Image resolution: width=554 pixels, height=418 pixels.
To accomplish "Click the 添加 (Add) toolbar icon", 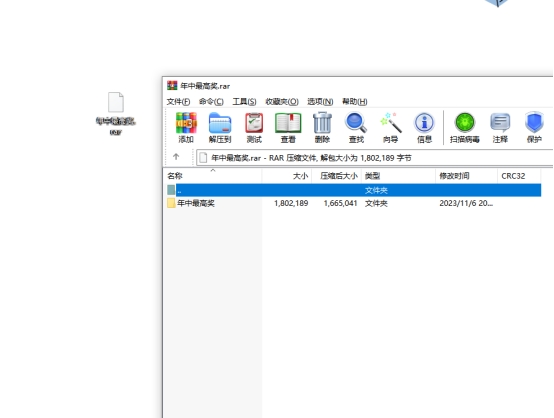I will click(x=186, y=128).
